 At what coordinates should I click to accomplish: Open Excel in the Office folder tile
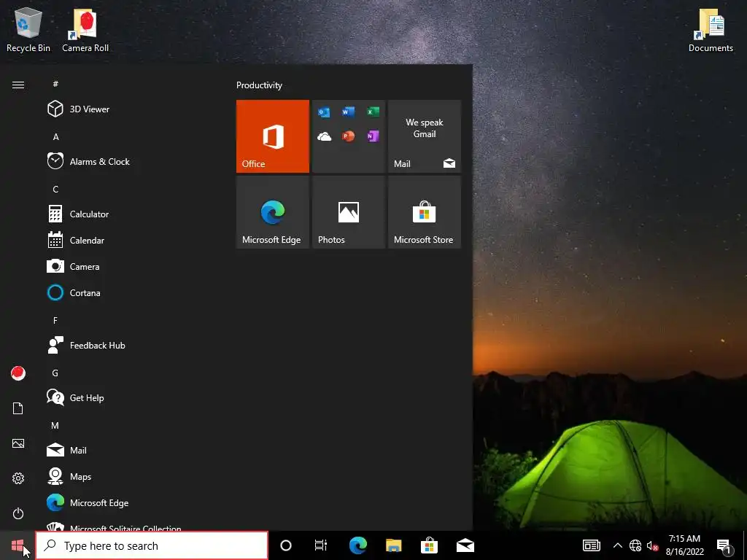(373, 112)
